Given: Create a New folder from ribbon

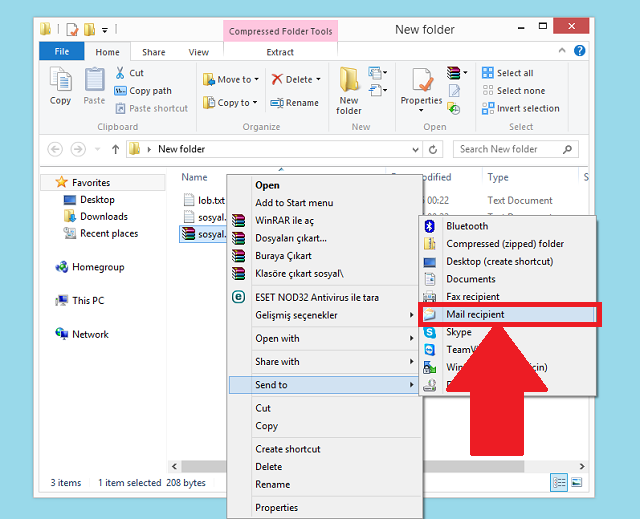Looking at the screenshot, I should coord(349,91).
